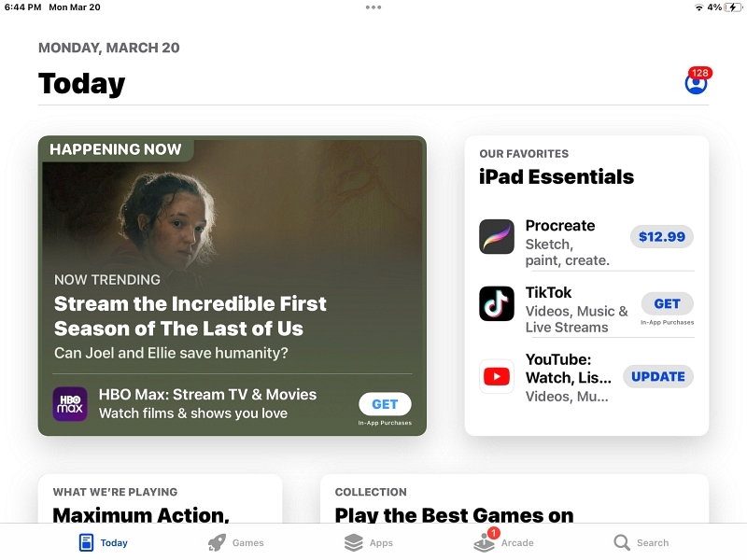This screenshot has height=560, width=747.
Task: Get HBO Max from the featured card
Action: click(x=385, y=404)
